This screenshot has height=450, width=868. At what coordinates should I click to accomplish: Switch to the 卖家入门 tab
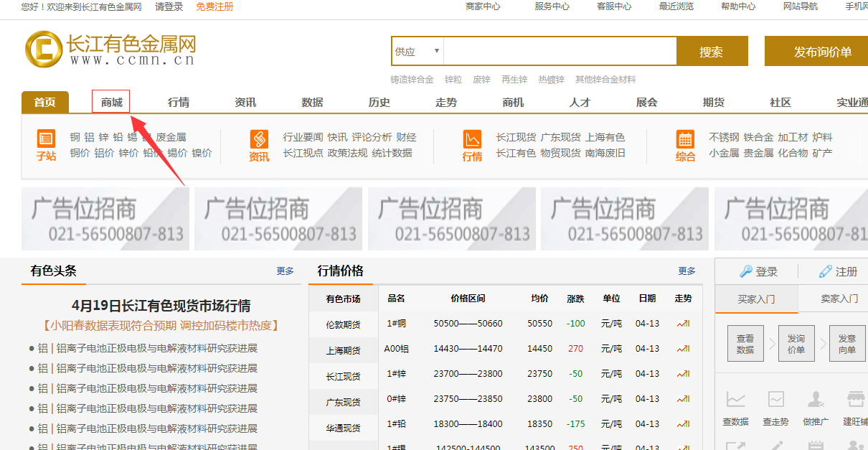pos(839,299)
